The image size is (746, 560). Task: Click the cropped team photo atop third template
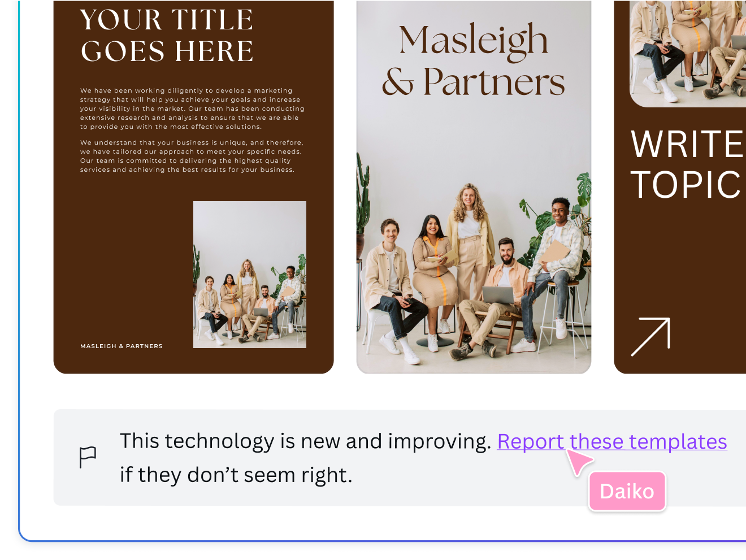tap(688, 54)
